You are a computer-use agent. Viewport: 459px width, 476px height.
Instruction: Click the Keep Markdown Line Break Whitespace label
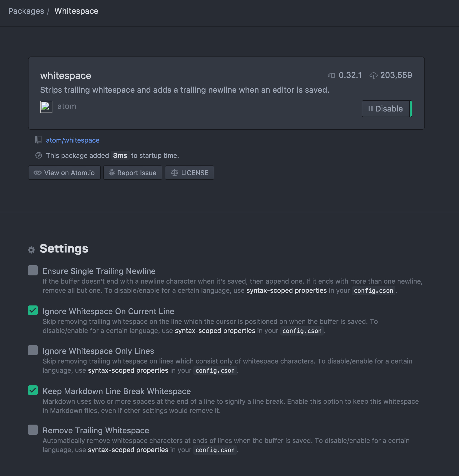[117, 391]
